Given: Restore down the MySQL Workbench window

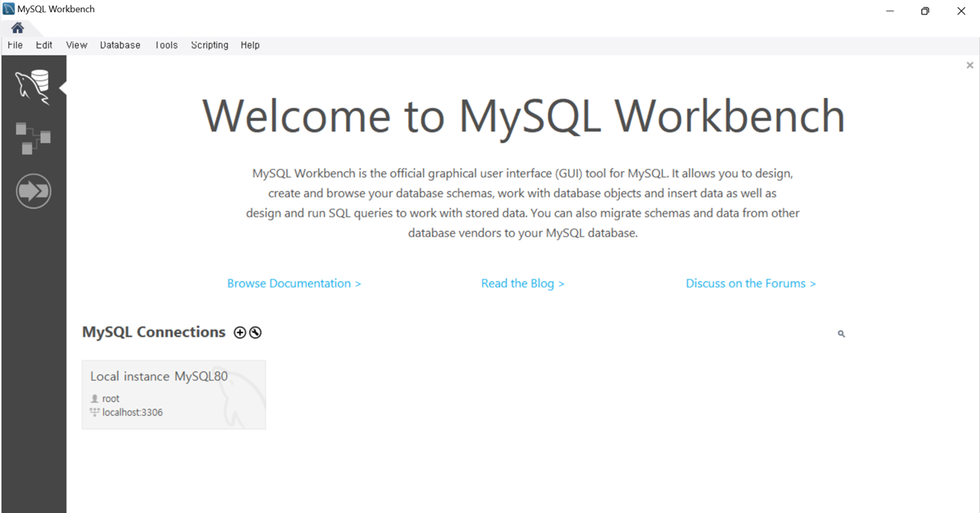Looking at the screenshot, I should tap(925, 11).
